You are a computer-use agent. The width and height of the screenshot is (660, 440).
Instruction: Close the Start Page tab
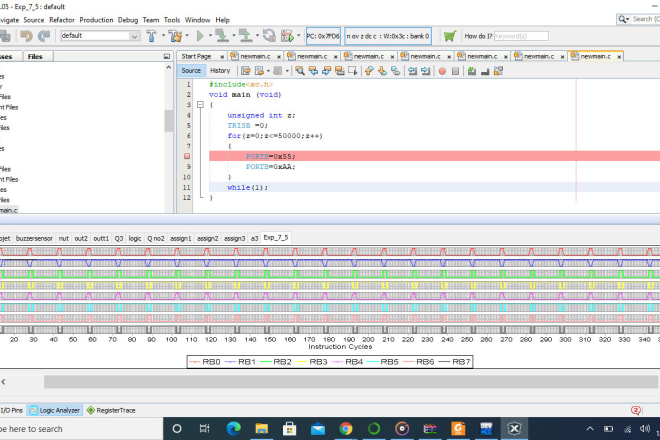pyautogui.click(x=222, y=56)
